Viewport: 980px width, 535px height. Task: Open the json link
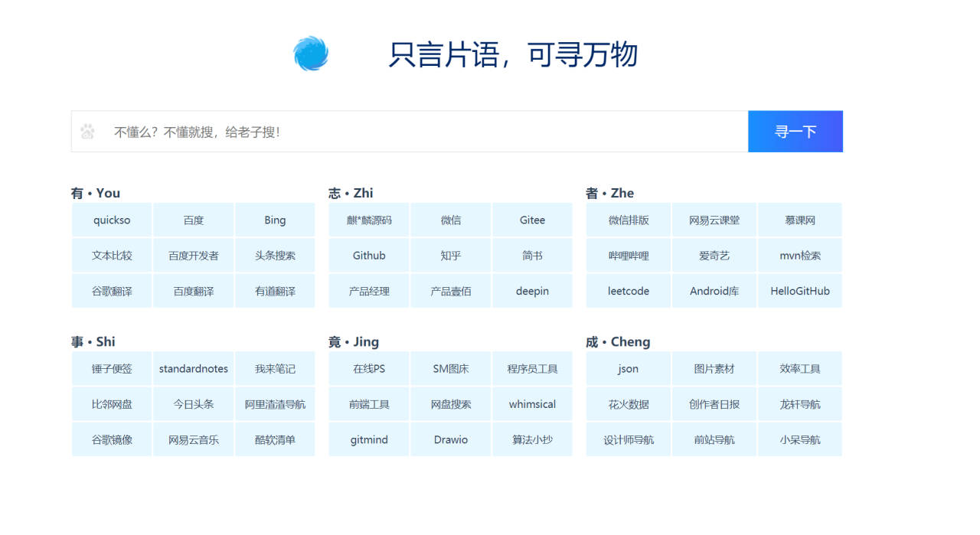click(629, 368)
